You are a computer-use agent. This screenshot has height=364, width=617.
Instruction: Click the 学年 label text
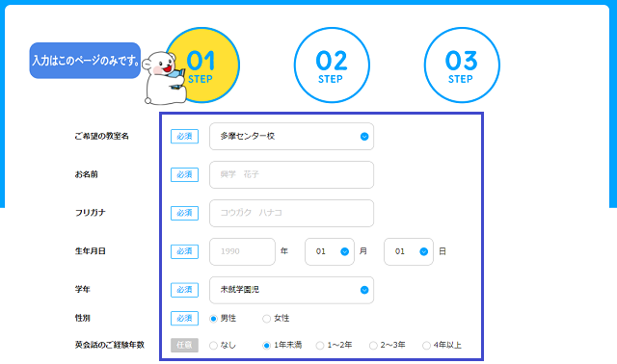[83, 289]
